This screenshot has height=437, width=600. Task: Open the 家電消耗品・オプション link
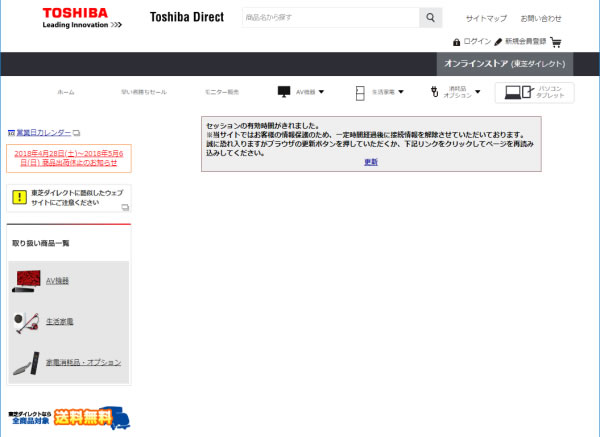[x=83, y=362]
